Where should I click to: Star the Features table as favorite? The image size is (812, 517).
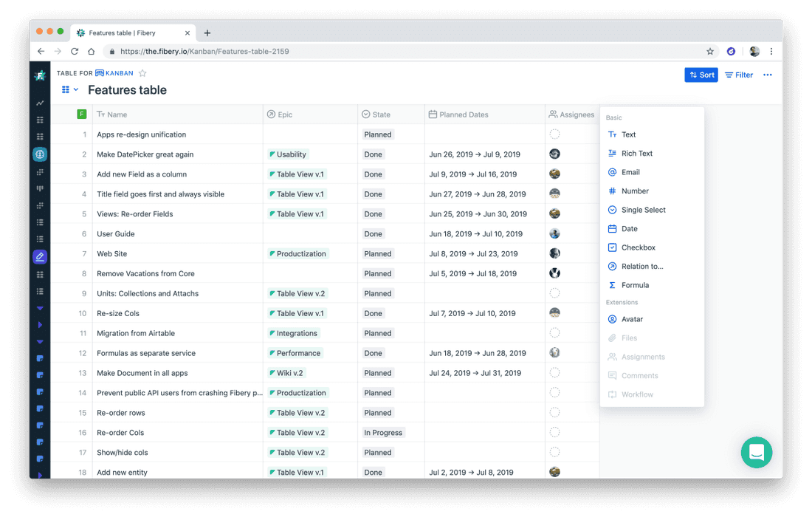(142, 73)
